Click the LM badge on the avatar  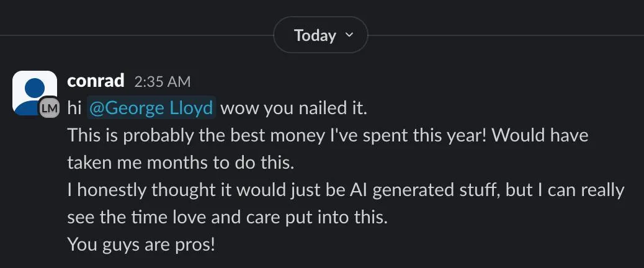pos(50,109)
